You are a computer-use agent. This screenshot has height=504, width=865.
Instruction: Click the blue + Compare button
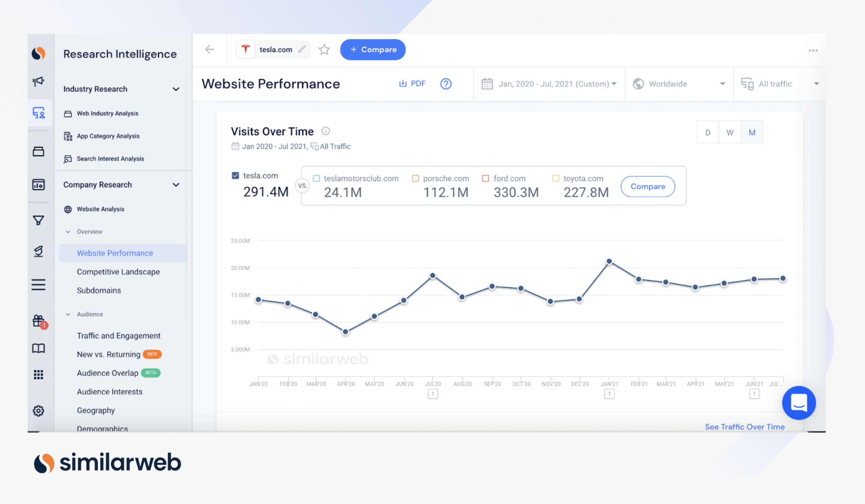pyautogui.click(x=373, y=50)
